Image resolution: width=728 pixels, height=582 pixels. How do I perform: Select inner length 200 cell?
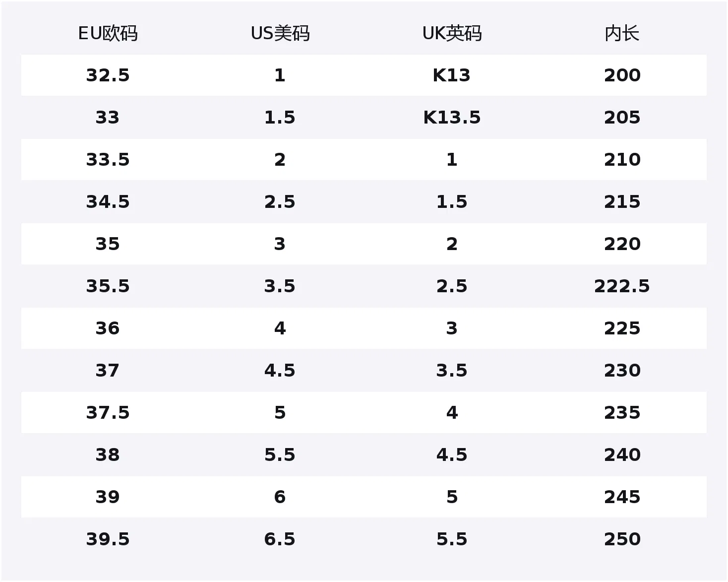point(622,75)
